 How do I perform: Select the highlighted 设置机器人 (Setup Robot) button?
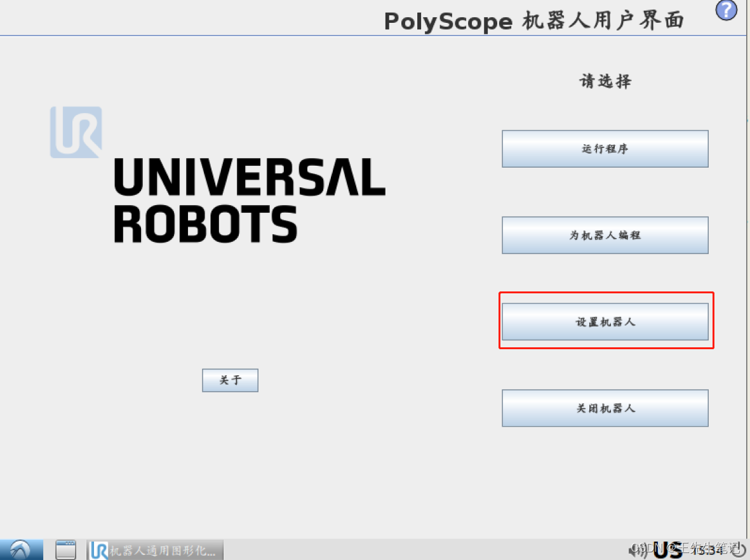coord(605,321)
